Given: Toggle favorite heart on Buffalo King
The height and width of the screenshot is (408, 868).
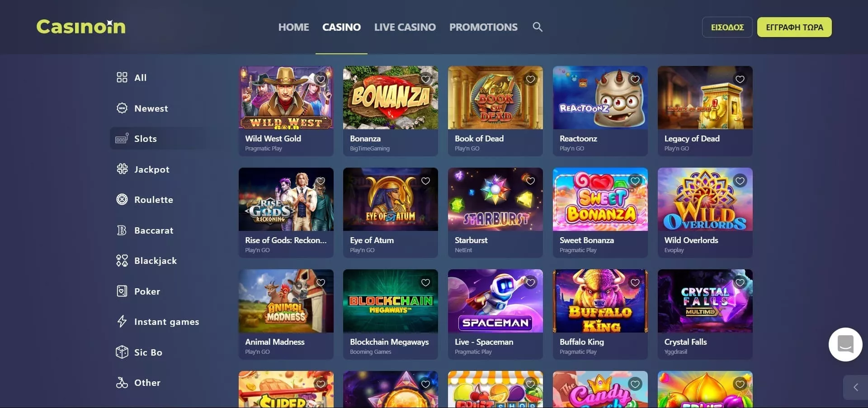Looking at the screenshot, I should pyautogui.click(x=635, y=283).
